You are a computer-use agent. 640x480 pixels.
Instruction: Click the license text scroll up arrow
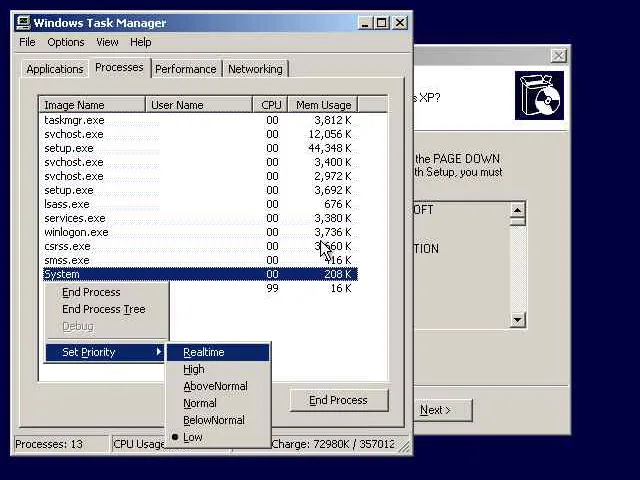[517, 210]
